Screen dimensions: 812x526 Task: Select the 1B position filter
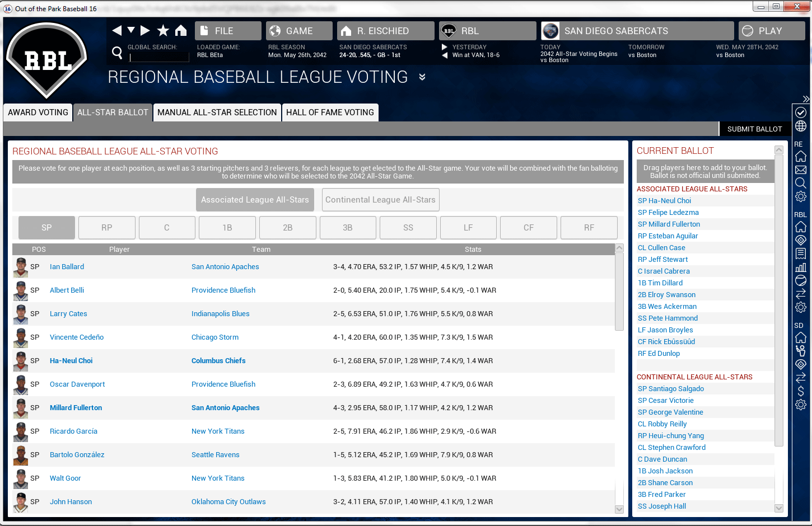[x=227, y=228]
